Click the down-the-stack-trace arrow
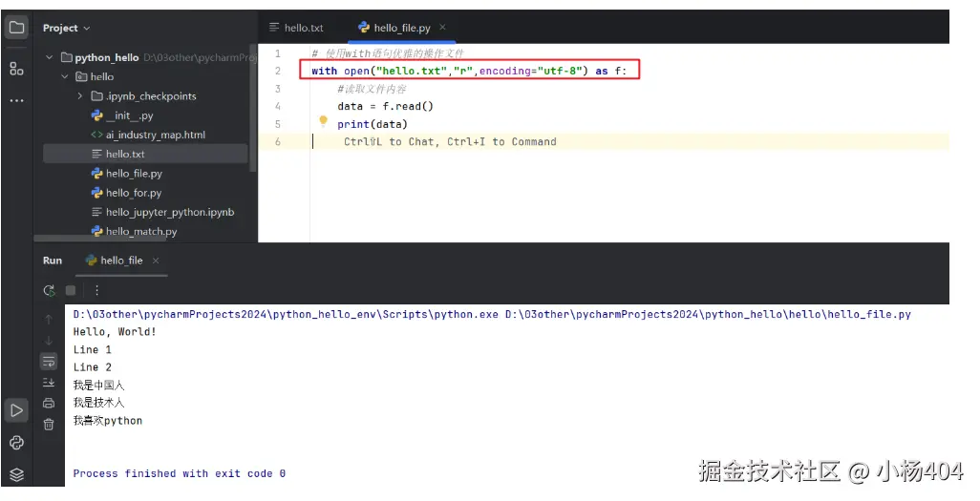The width and height of the screenshot is (980, 501). 49,341
